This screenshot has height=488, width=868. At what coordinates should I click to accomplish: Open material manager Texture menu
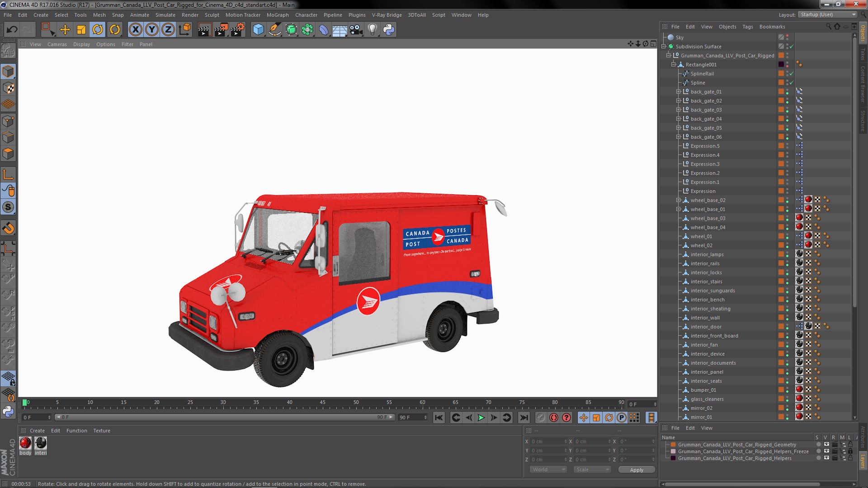102,431
